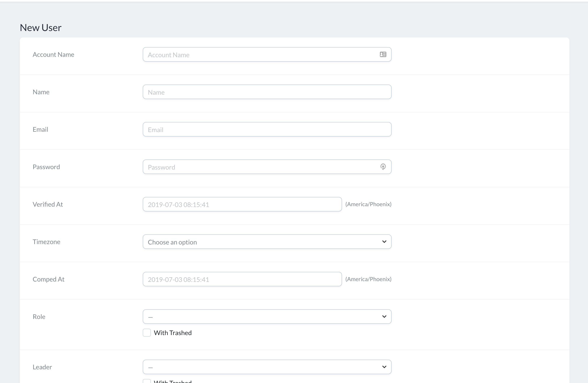
Task: Click the Timezone dropdown chevron
Action: pos(384,242)
